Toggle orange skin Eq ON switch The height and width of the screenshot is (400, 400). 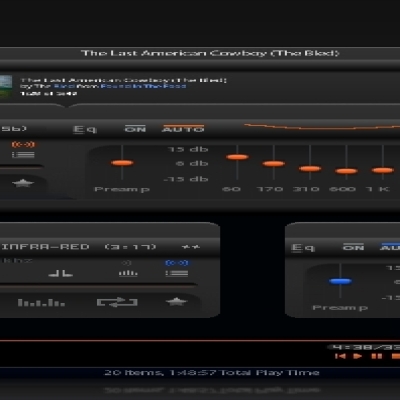135,129
